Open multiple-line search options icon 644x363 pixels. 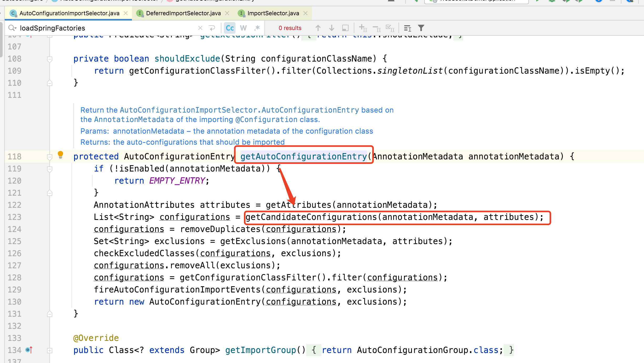point(407,28)
